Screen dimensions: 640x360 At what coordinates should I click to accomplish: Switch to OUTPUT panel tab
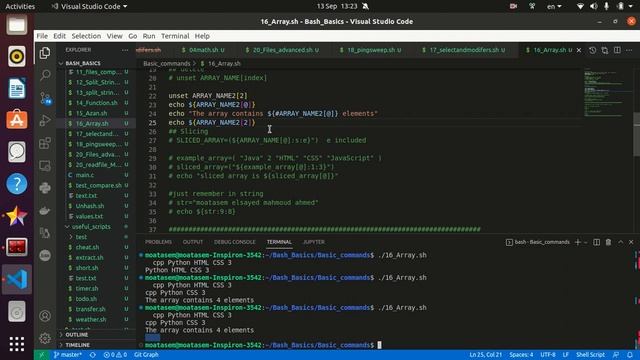(x=193, y=242)
